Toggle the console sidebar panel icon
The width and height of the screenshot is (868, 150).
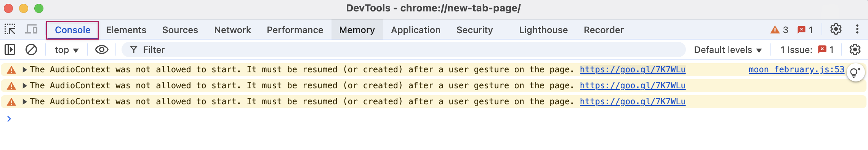tap(10, 49)
